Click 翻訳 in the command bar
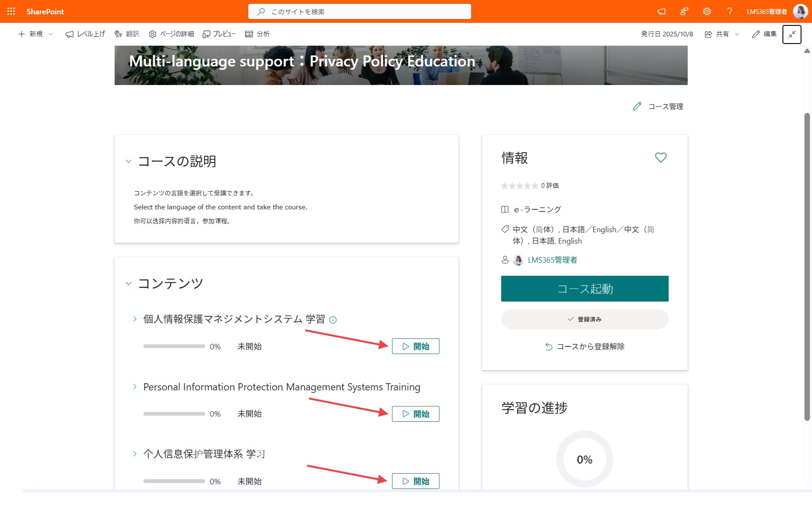This screenshot has height=505, width=812. click(x=127, y=34)
